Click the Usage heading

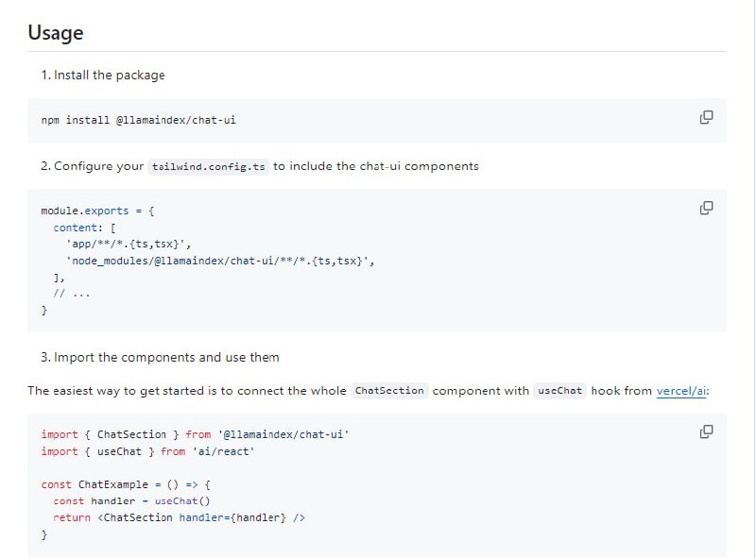(56, 33)
